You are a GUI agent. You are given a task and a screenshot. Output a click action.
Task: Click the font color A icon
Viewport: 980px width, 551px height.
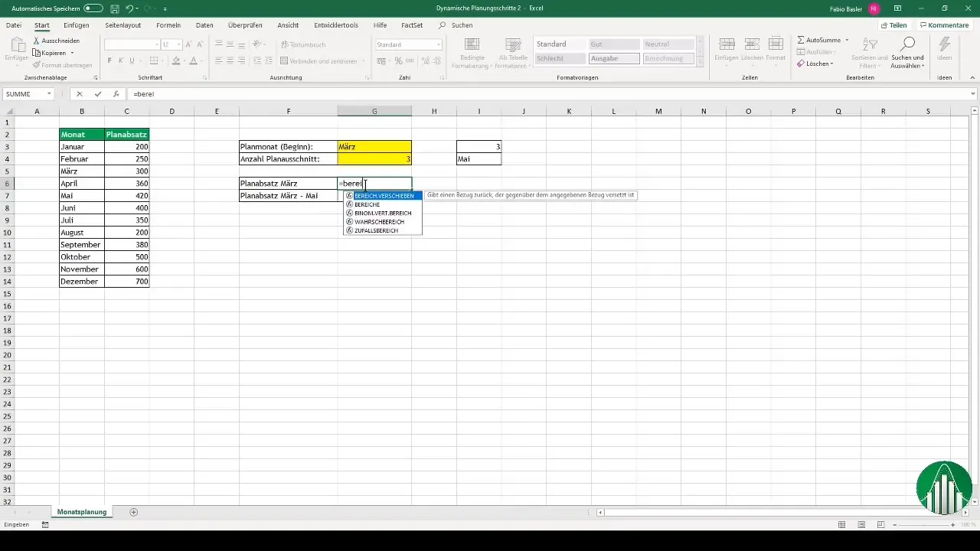(193, 60)
